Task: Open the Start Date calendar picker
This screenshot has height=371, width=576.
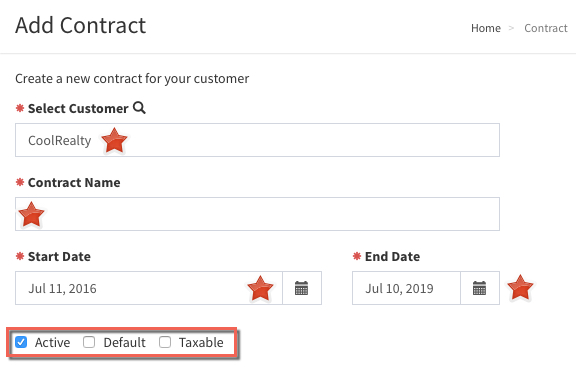Action: (x=302, y=288)
